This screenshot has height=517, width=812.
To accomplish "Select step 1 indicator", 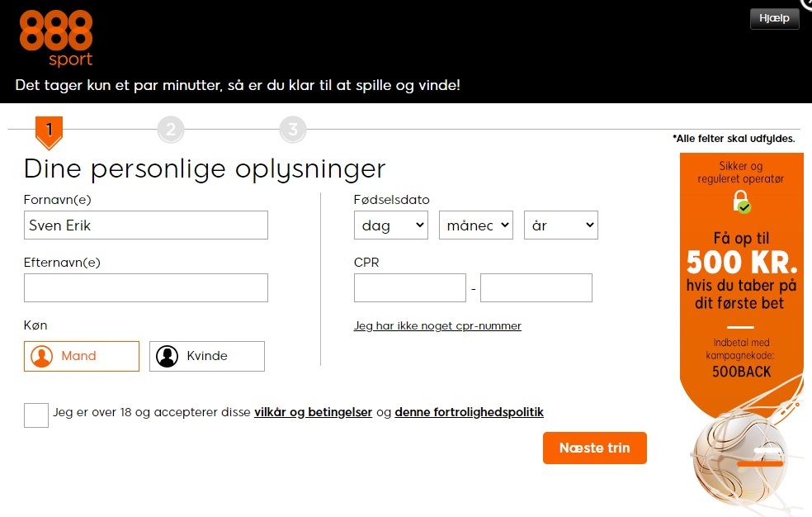I will 48,128.
